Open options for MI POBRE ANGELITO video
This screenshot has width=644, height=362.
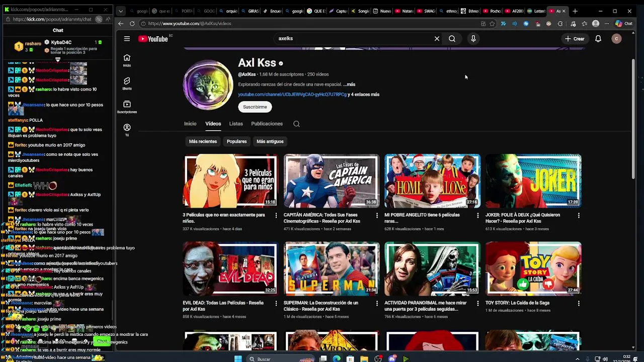tap(477, 215)
